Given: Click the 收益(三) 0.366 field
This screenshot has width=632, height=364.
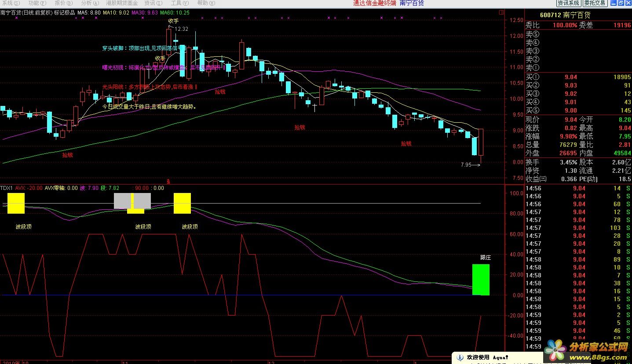Looking at the screenshot, I should point(551,179).
